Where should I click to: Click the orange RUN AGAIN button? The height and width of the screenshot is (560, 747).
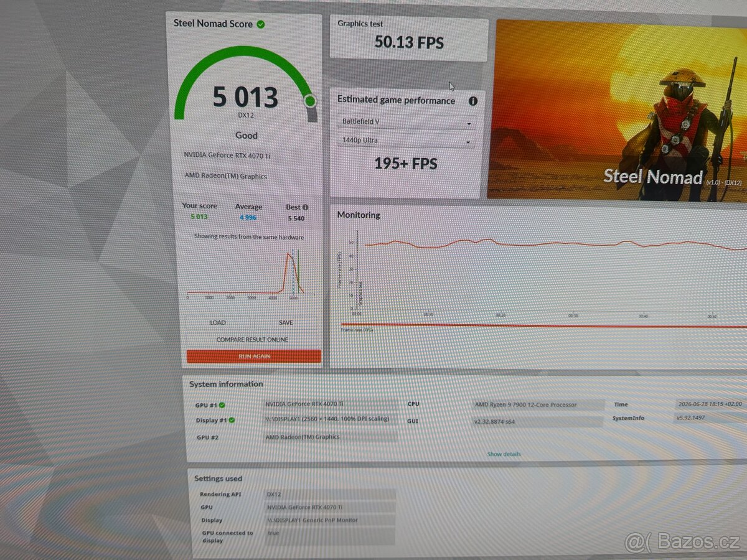[254, 357]
